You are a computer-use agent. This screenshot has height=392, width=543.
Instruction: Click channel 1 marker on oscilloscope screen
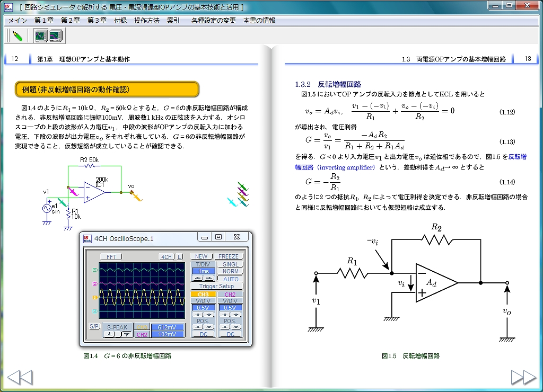coord(95,270)
